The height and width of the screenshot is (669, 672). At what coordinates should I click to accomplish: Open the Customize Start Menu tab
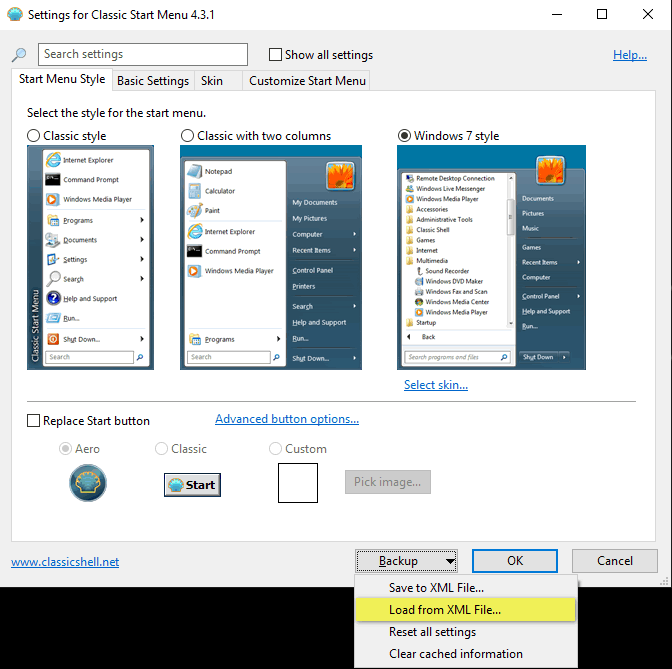[x=307, y=81]
